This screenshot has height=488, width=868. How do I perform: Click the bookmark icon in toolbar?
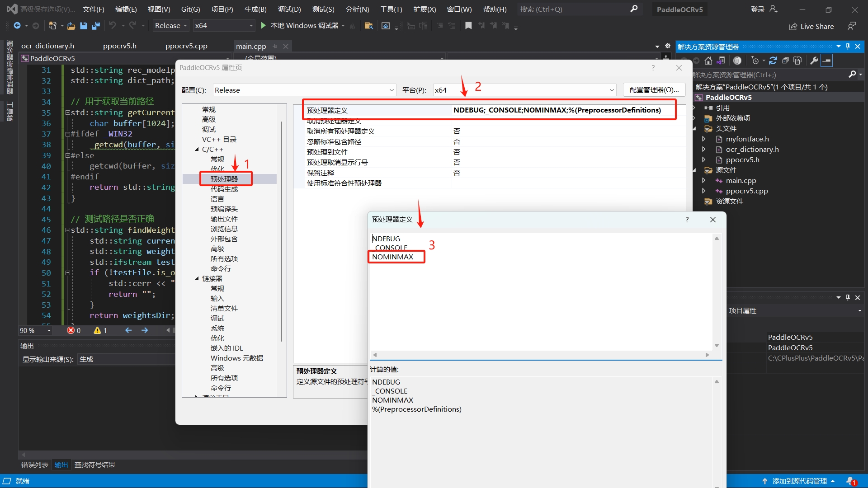pyautogui.click(x=468, y=26)
